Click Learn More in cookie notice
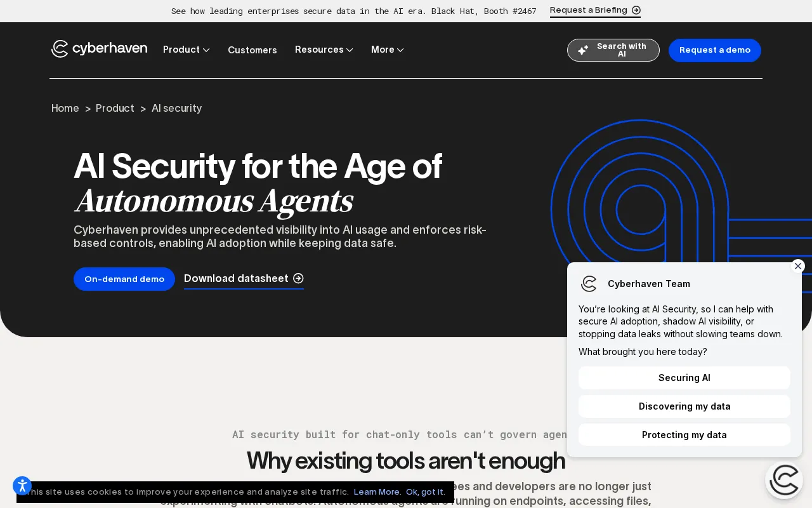Viewport: 812px width, 508px height. 377,491
